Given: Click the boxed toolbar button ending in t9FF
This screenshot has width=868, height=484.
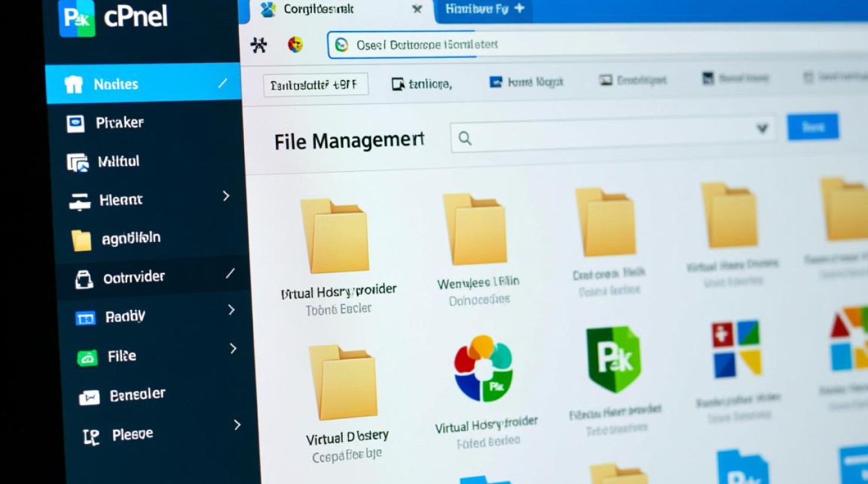Looking at the screenshot, I should (316, 85).
